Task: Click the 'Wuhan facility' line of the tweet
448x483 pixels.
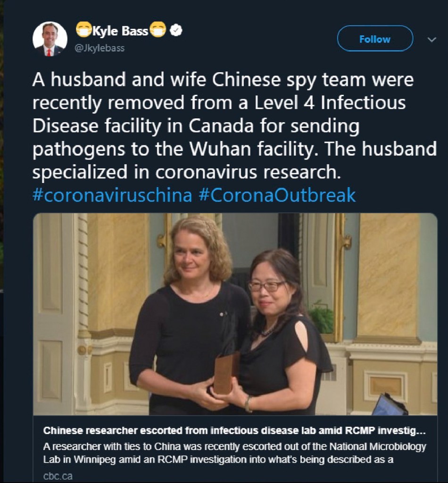Action: (x=234, y=149)
